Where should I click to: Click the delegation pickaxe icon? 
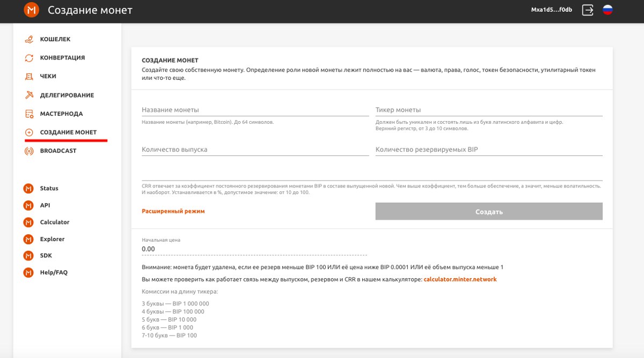[29, 95]
